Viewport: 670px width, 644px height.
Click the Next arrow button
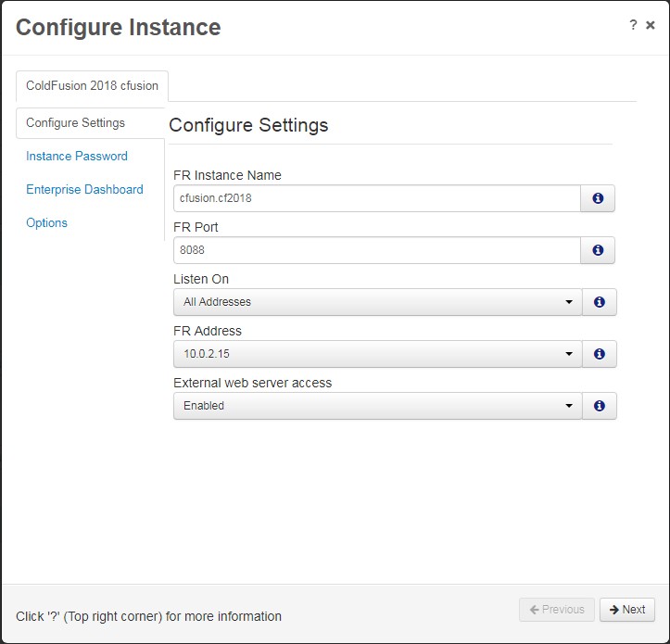(626, 610)
